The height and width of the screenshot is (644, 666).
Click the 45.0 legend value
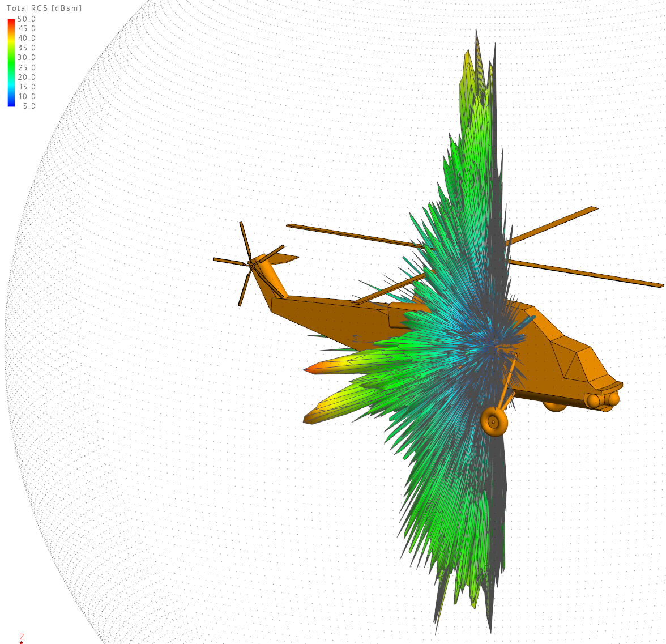click(x=26, y=28)
